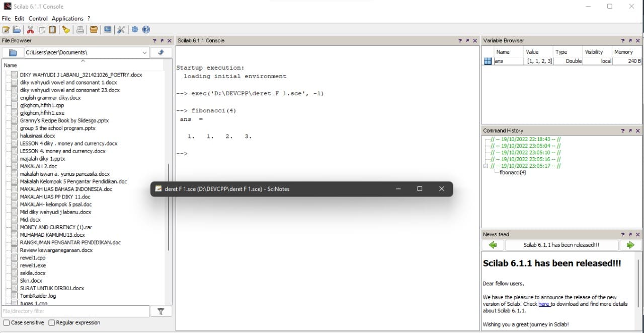Enable the Case sensitive checkbox

point(6,323)
